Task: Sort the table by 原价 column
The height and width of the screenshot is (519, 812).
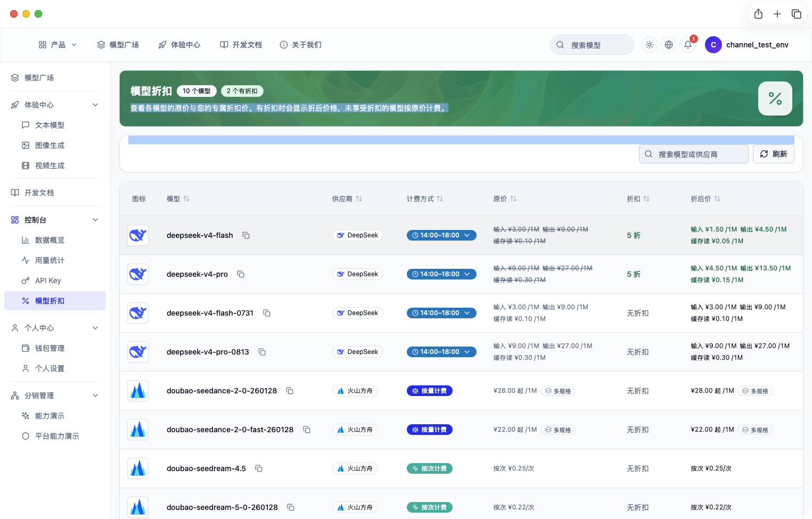Action: [505, 199]
